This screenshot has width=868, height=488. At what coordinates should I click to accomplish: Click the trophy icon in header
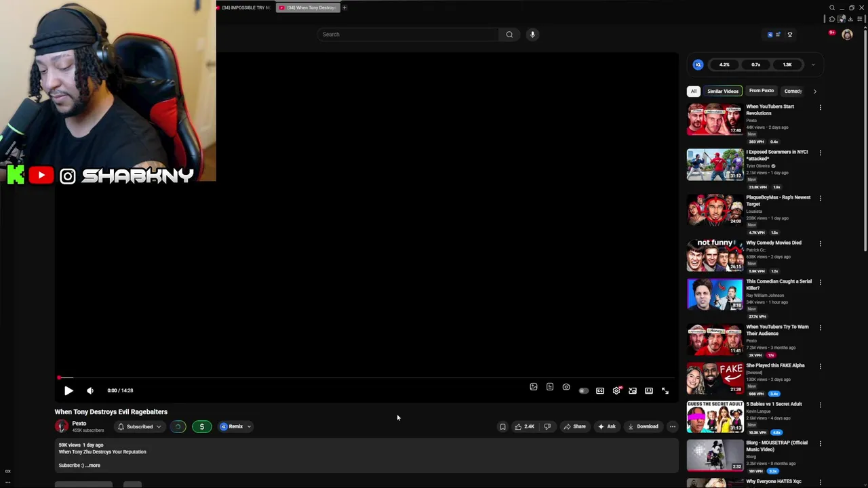pyautogui.click(x=789, y=35)
